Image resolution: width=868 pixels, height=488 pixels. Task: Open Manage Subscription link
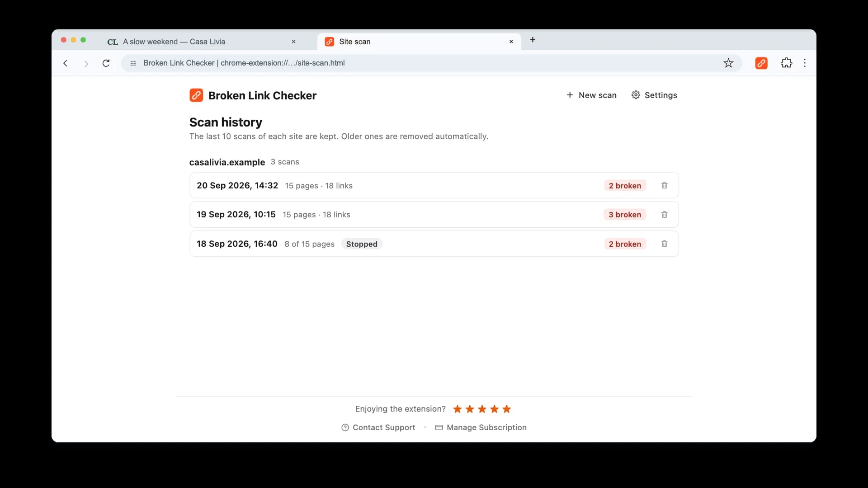(x=481, y=427)
